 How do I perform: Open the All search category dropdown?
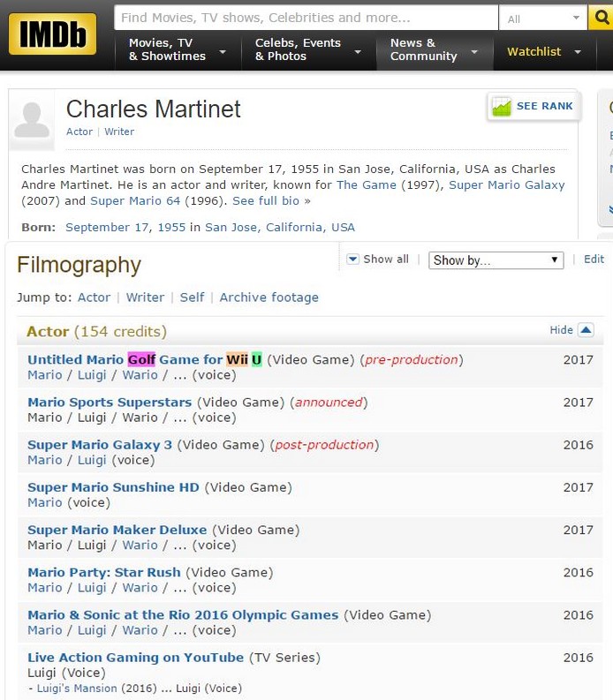pyautogui.click(x=543, y=19)
